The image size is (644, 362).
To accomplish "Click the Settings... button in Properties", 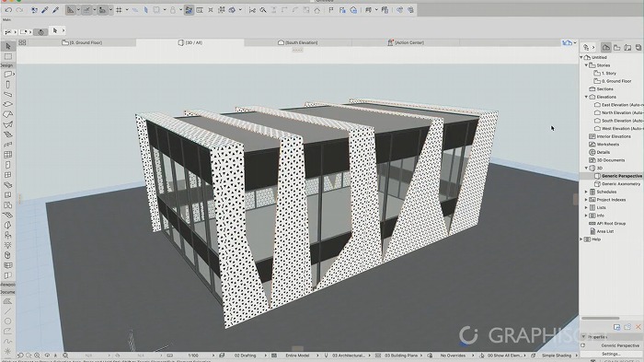I will tap(611, 354).
